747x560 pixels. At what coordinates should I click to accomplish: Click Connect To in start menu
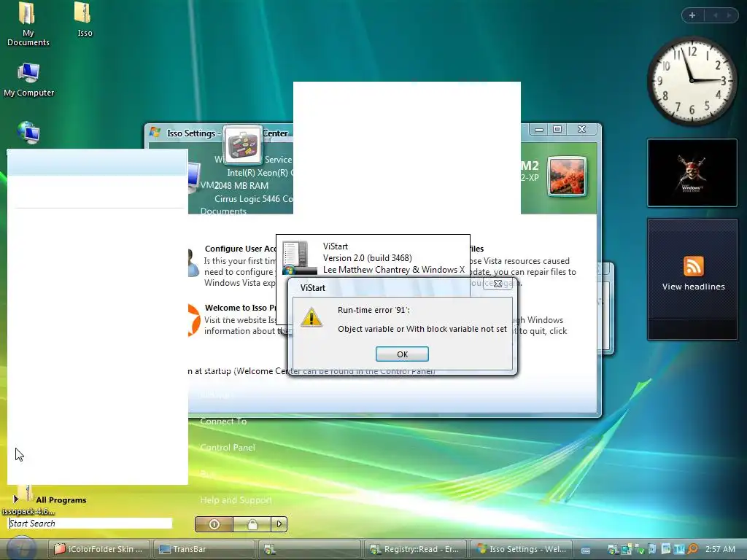point(223,421)
